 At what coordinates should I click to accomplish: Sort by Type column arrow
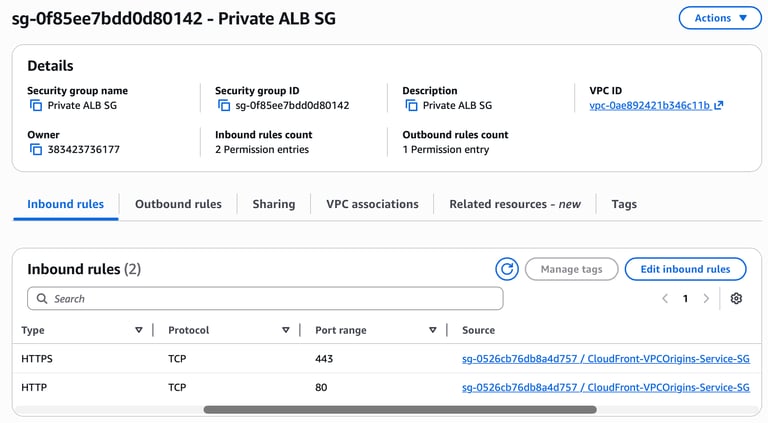coord(138,330)
